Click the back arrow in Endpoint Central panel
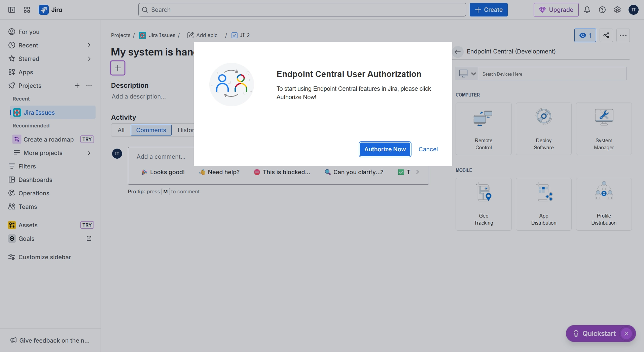 [458, 52]
